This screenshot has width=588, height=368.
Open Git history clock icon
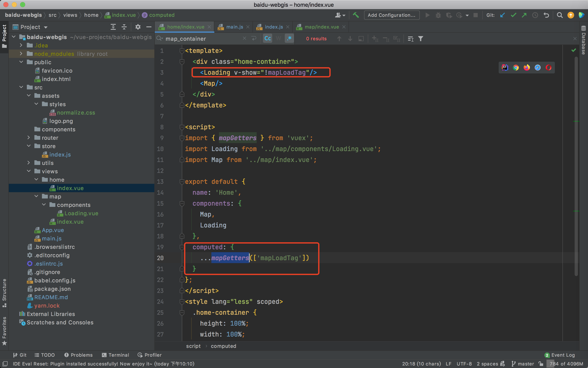[535, 15]
